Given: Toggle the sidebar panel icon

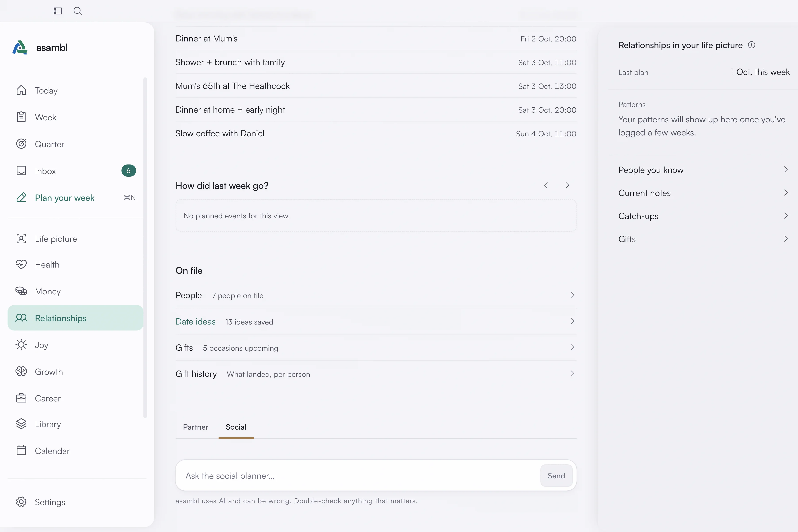Looking at the screenshot, I should 58,11.
